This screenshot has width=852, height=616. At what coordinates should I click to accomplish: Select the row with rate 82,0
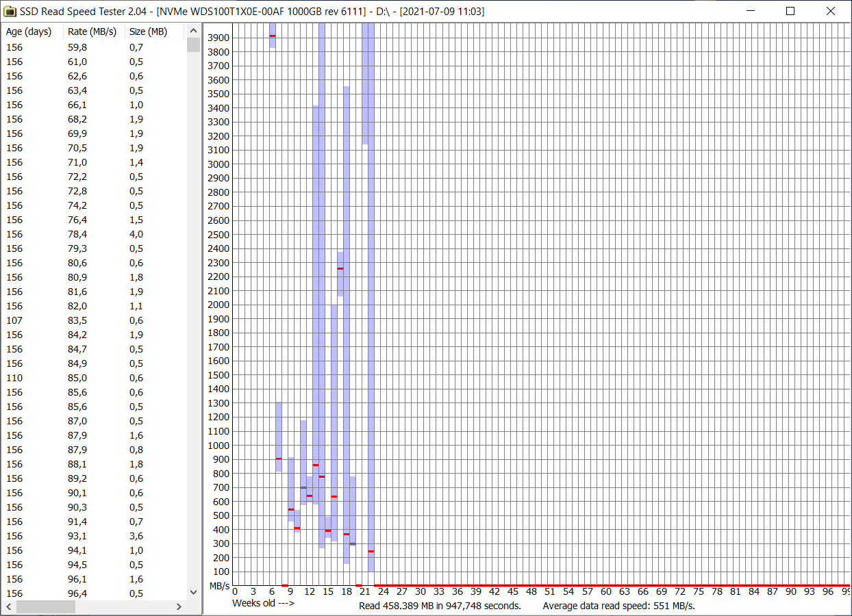(94, 306)
